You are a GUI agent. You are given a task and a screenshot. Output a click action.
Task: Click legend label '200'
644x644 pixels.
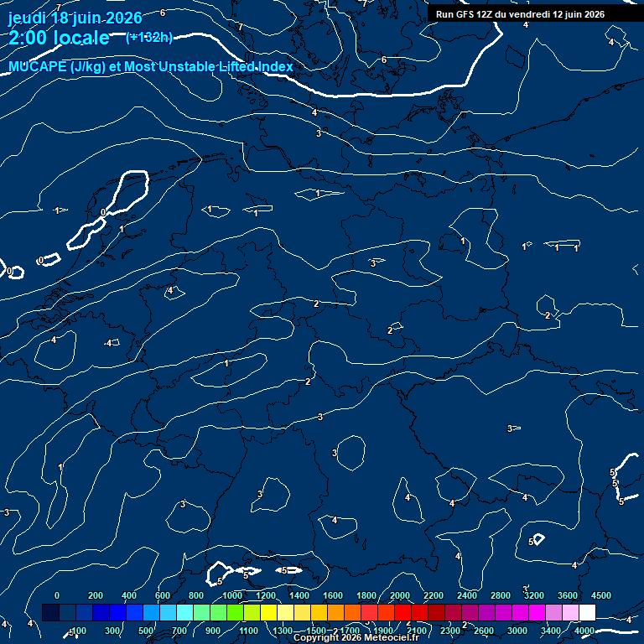point(96,595)
